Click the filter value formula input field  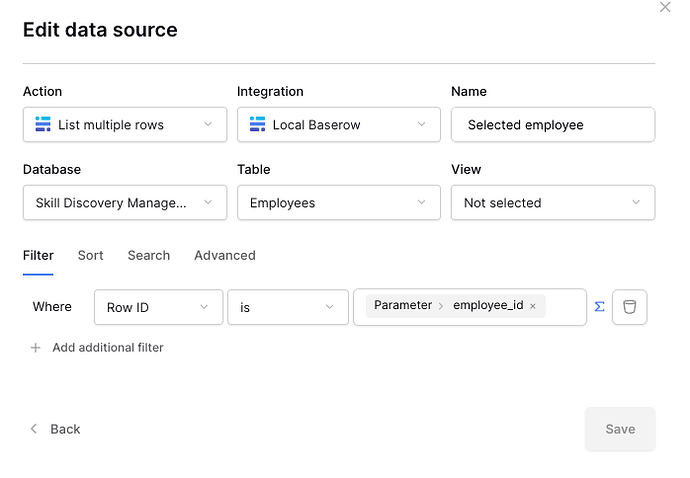470,307
